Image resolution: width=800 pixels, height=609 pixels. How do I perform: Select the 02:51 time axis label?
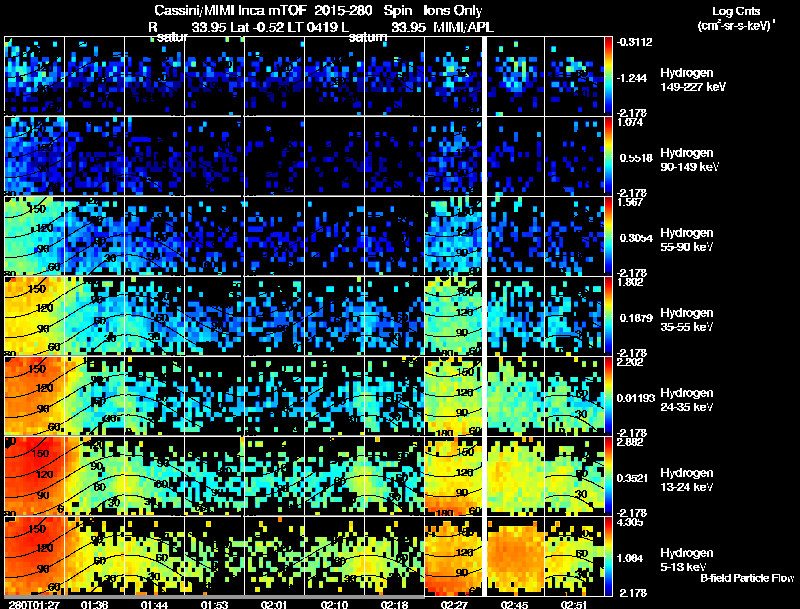(574, 604)
